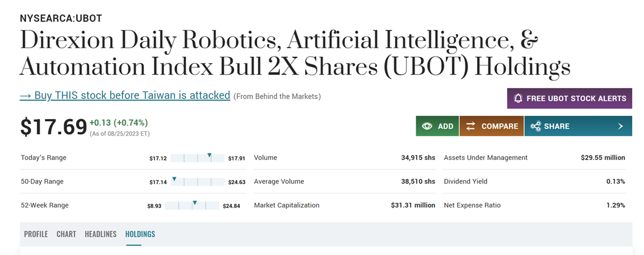
Task: Click the compare arrows icon
Action: (x=470, y=126)
